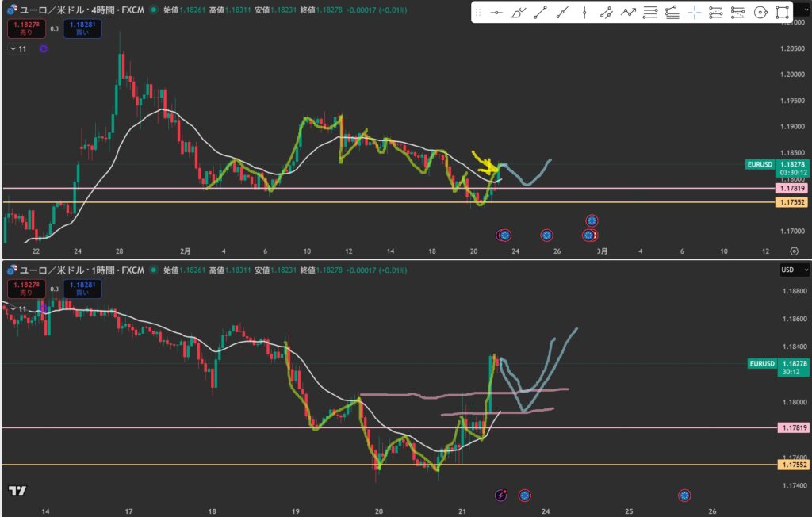Click the economic event marker near date 26 on upper chart
The image size is (812, 517).
tap(546, 236)
